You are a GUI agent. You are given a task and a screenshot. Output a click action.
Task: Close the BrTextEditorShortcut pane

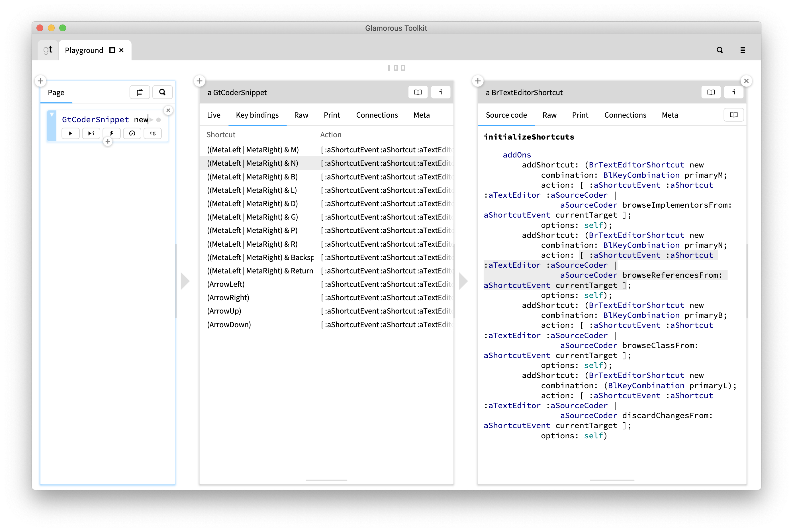pos(746,81)
